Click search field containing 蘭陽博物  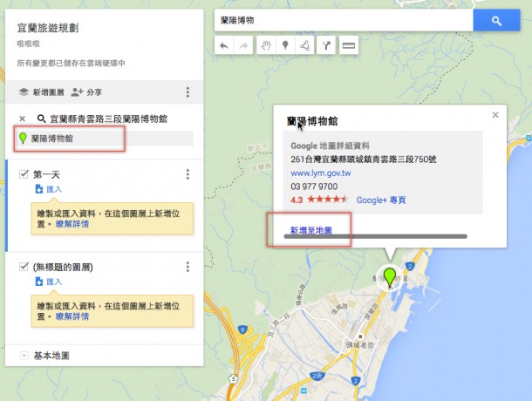(x=344, y=20)
